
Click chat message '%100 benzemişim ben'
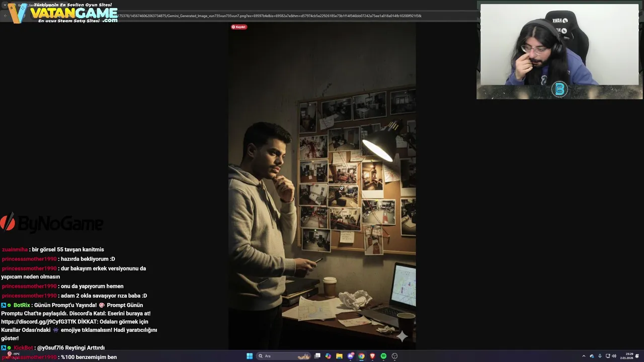(89, 357)
